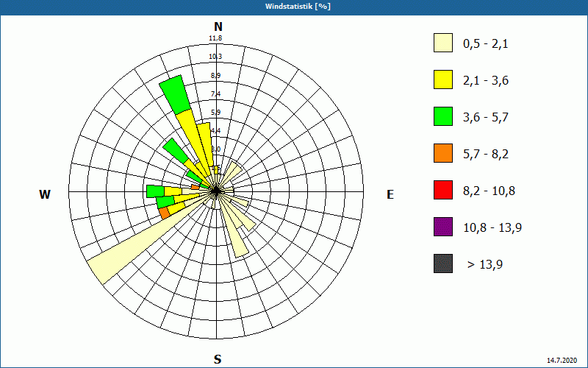Viewport: 588px width, 368px height.
Task: Click the radial axis value 10,3
Action: point(215,57)
